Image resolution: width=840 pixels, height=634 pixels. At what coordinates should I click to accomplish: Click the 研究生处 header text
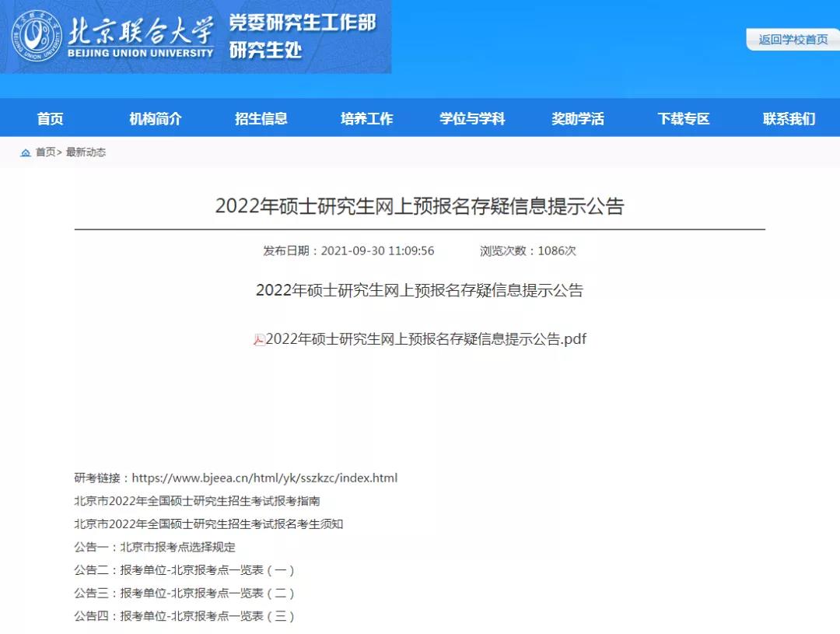[266, 51]
